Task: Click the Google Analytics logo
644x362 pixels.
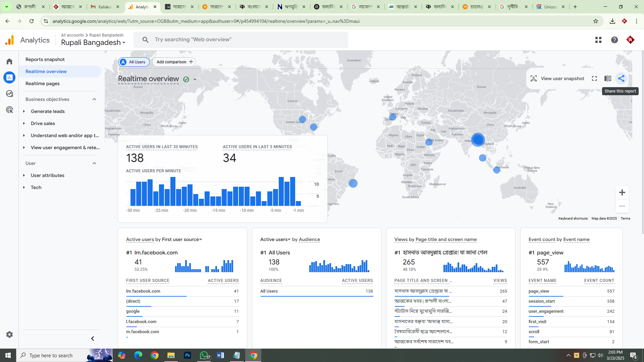Action: (10, 40)
